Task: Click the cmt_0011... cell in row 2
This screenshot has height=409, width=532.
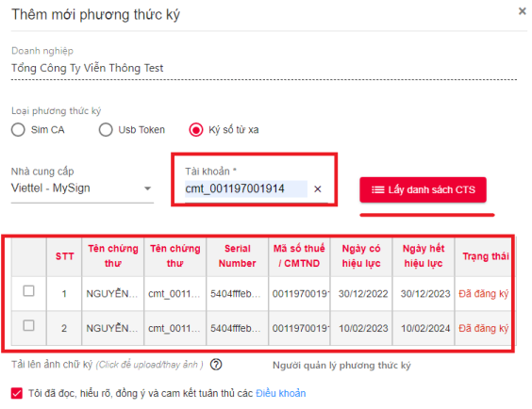Action: (175, 328)
